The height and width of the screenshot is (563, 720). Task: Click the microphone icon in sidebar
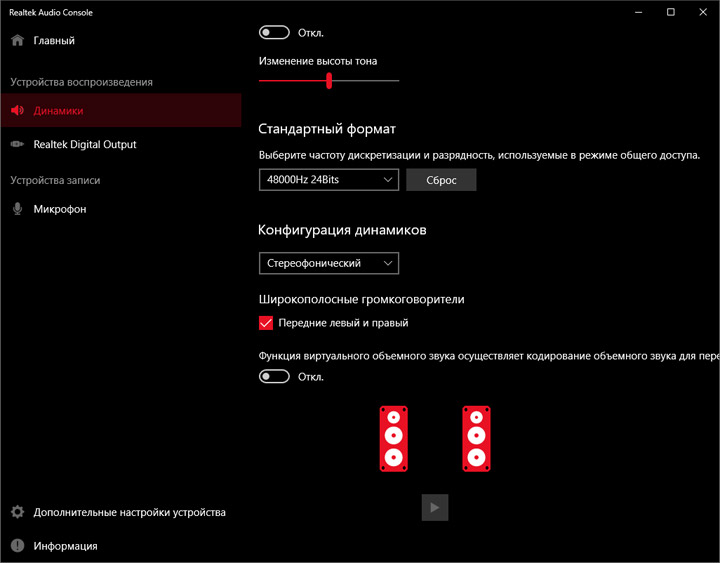click(17, 209)
